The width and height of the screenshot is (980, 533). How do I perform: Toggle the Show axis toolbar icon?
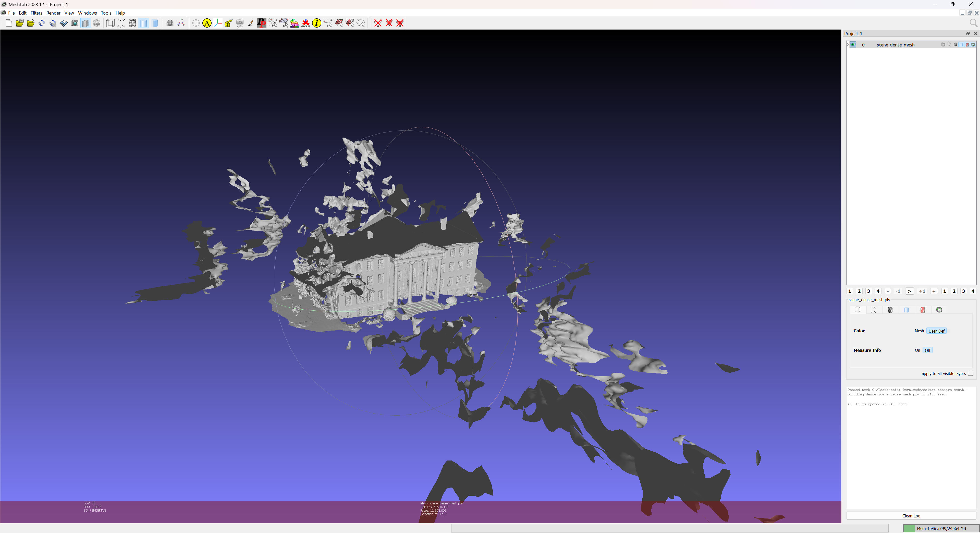[181, 23]
